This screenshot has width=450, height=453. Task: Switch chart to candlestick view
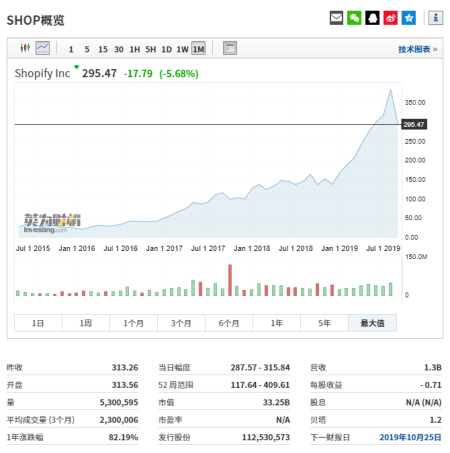pyautogui.click(x=25, y=48)
